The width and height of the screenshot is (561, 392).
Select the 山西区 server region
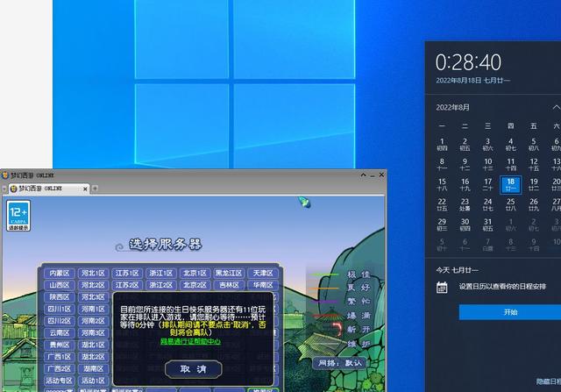[59, 285]
